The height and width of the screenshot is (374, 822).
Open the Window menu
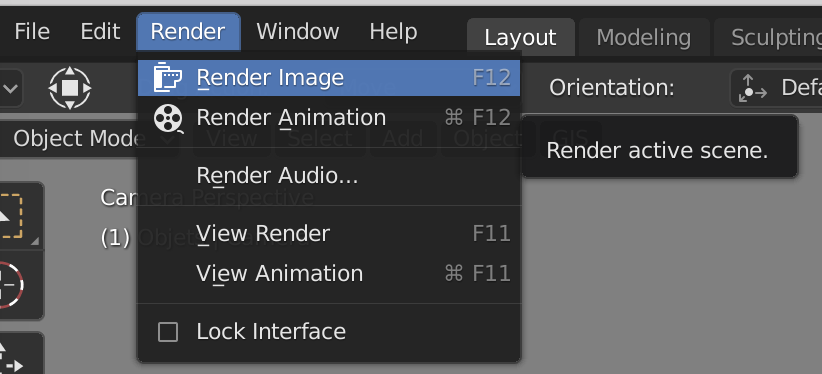(x=298, y=32)
